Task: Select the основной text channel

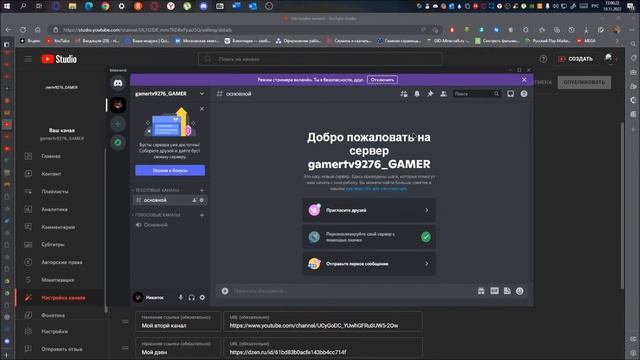Action: pyautogui.click(x=170, y=200)
